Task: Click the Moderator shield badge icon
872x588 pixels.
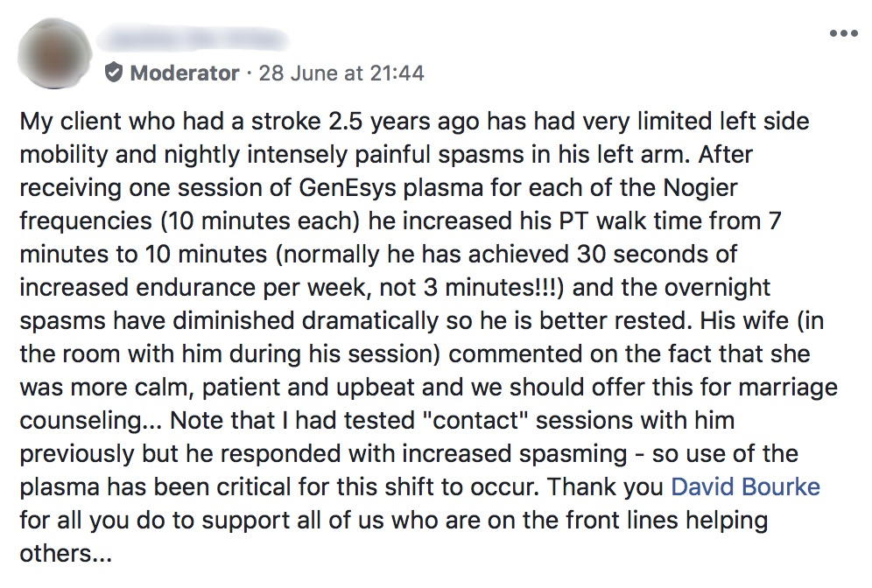Action: point(114,73)
